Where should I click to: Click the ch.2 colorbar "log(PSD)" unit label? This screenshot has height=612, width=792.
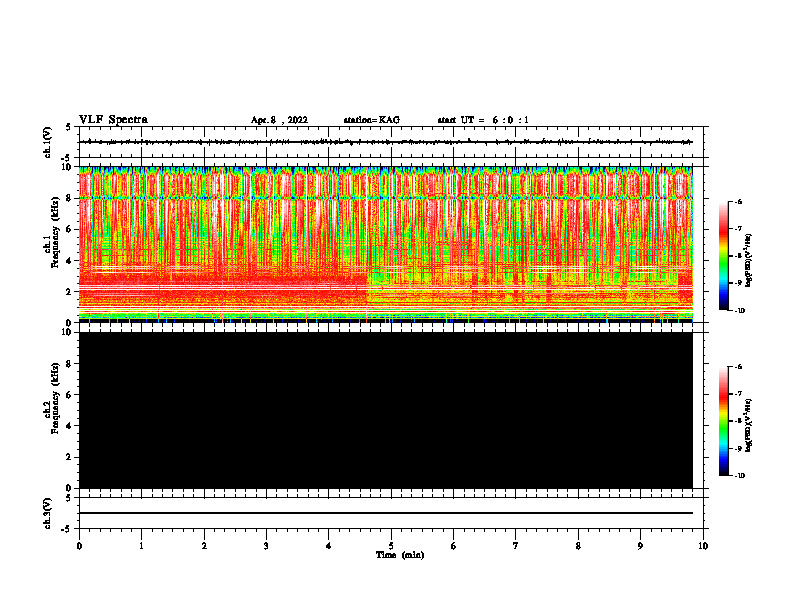point(748,425)
